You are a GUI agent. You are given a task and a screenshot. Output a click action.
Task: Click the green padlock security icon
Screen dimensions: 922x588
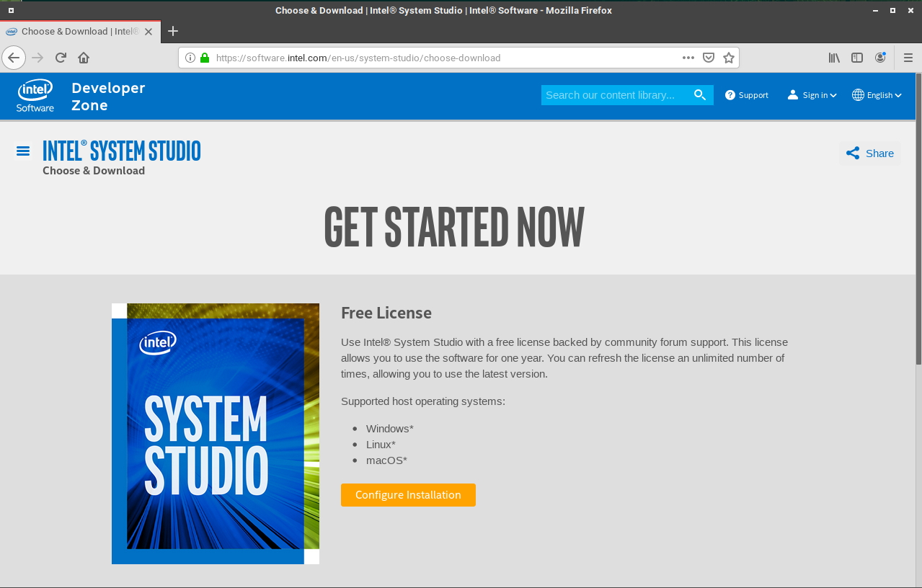click(x=205, y=58)
